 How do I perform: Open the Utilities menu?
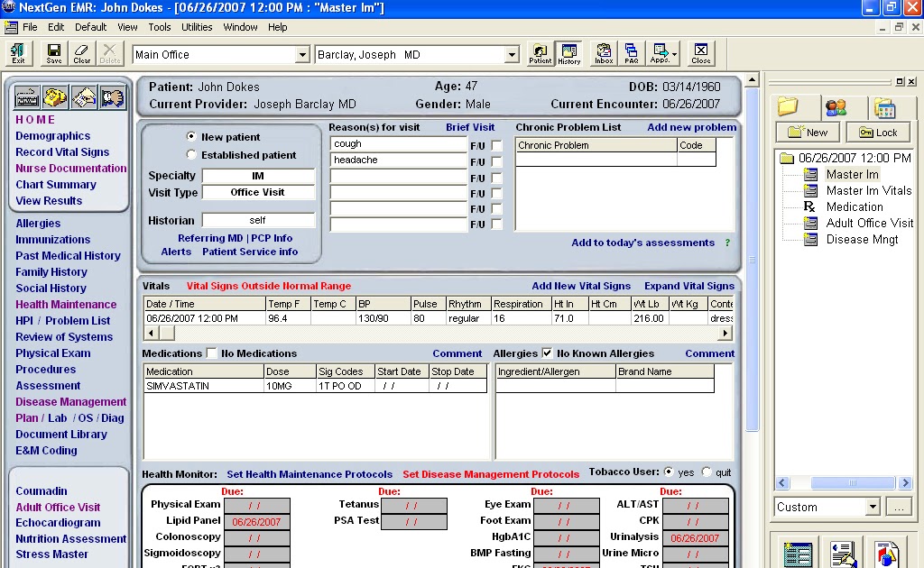pos(197,27)
